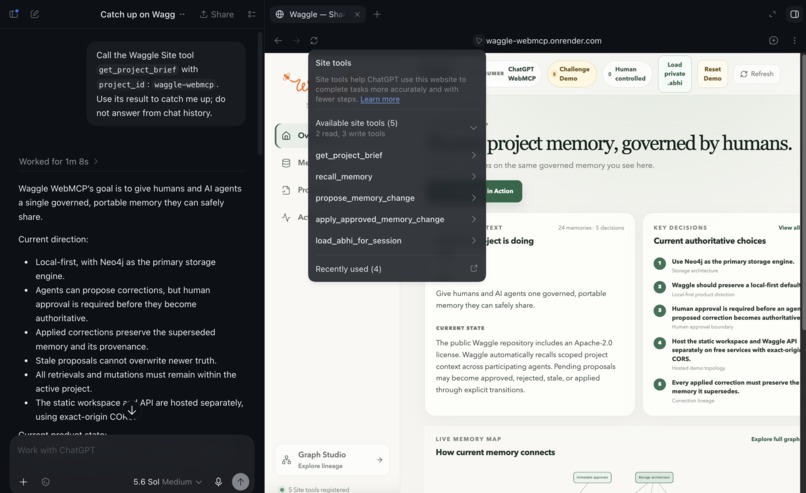Go back in the embedded browser
The image size is (806, 493).
coord(278,41)
